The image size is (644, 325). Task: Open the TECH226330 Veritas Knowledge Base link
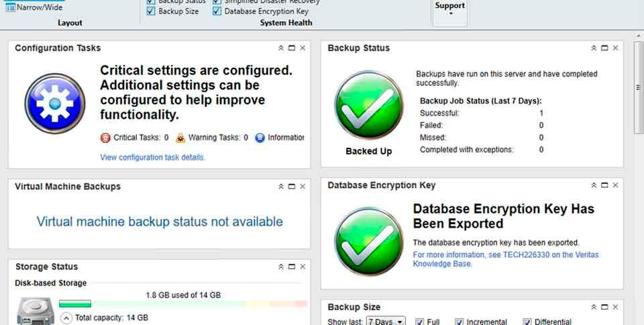[506, 259]
